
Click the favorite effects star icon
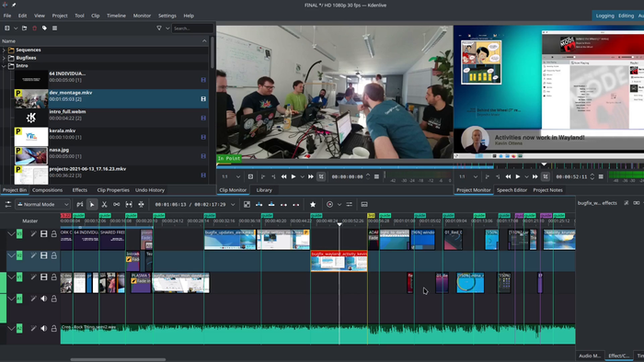[x=313, y=204]
